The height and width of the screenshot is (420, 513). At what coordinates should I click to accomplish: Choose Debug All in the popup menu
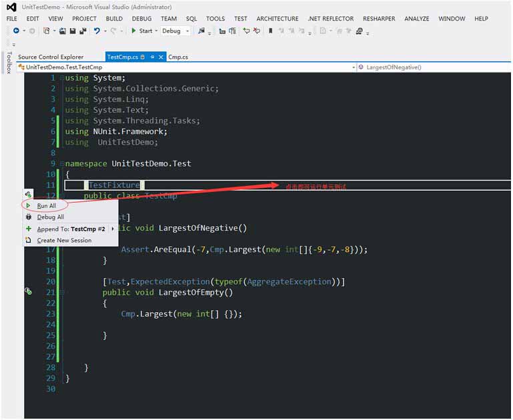click(50, 217)
